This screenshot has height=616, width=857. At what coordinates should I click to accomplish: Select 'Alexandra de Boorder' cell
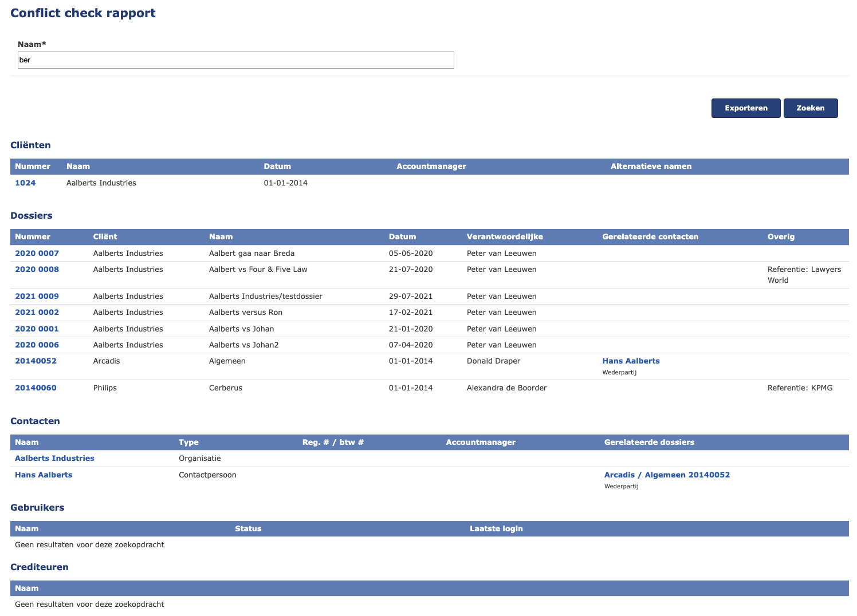(506, 388)
